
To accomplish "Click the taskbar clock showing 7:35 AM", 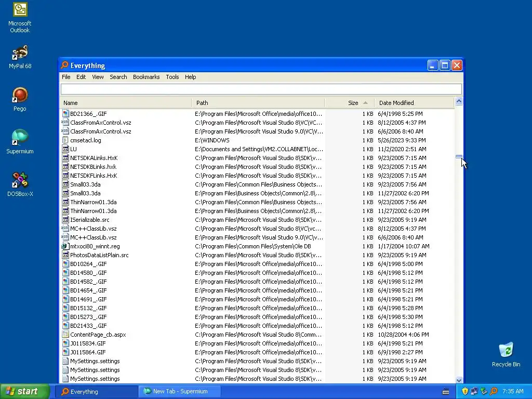I will click(x=513, y=391).
